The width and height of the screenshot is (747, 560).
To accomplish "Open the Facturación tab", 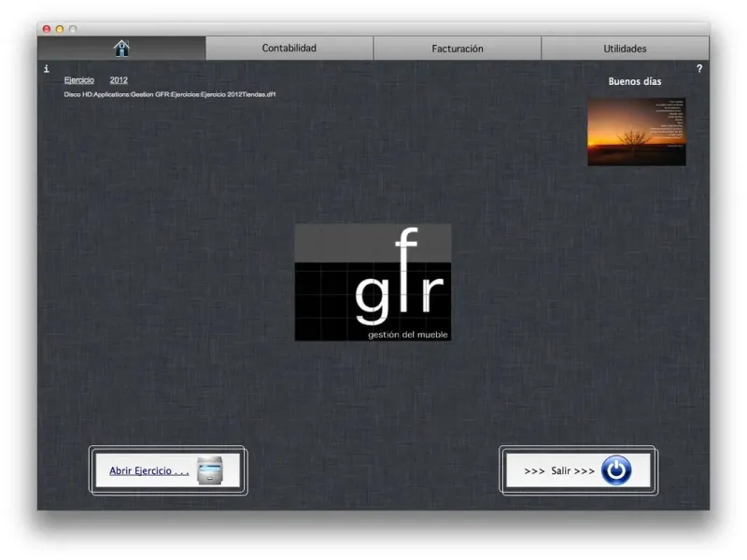I will [x=458, y=49].
